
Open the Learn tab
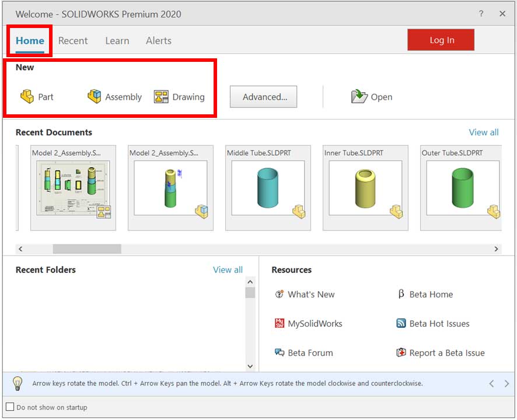(117, 41)
